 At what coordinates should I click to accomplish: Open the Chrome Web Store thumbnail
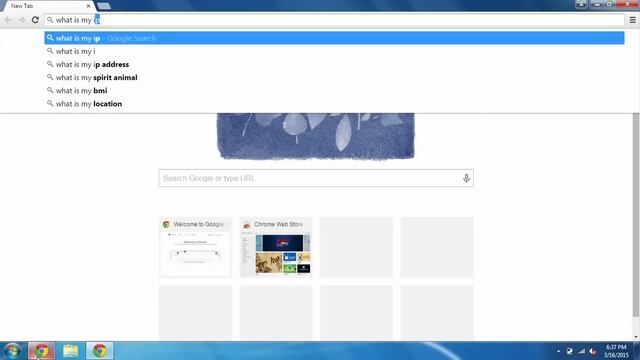[276, 247]
